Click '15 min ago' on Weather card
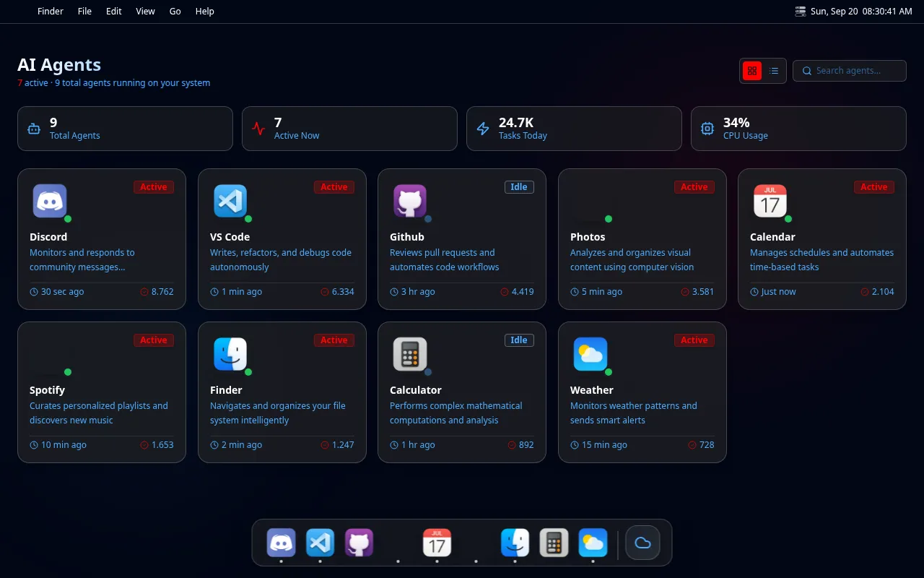Viewport: 924px width, 578px height. [x=604, y=445]
